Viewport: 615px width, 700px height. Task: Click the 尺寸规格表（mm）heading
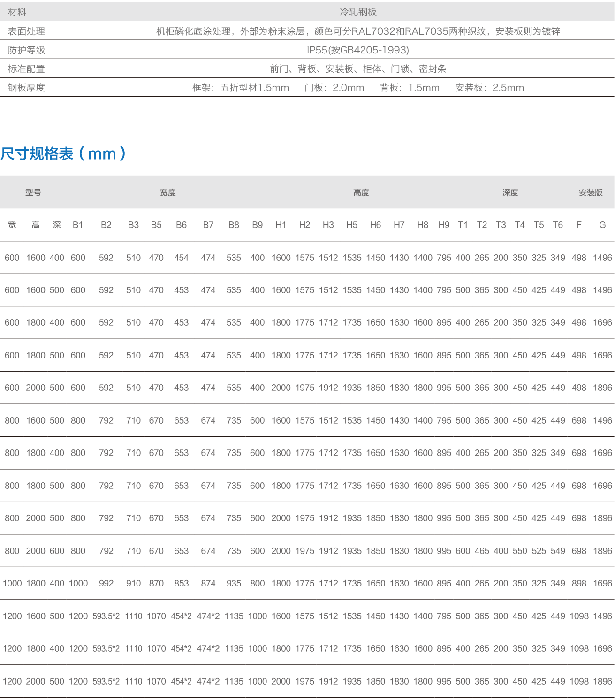(63, 154)
